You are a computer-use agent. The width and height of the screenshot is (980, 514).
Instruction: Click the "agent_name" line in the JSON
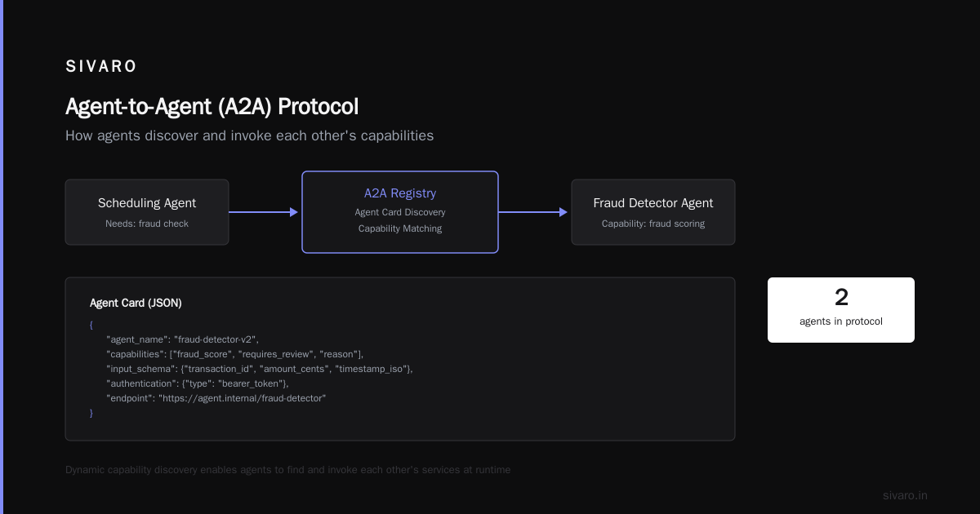(182, 339)
